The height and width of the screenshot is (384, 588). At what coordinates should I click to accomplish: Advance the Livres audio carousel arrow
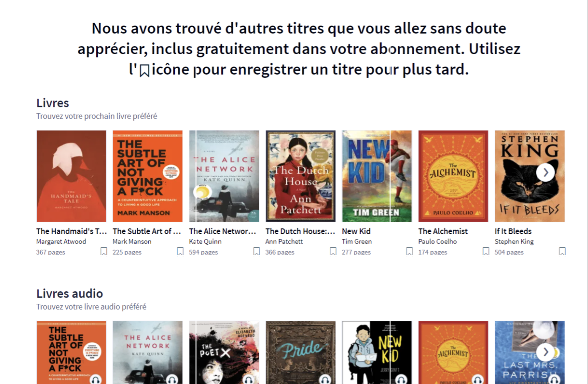546,352
